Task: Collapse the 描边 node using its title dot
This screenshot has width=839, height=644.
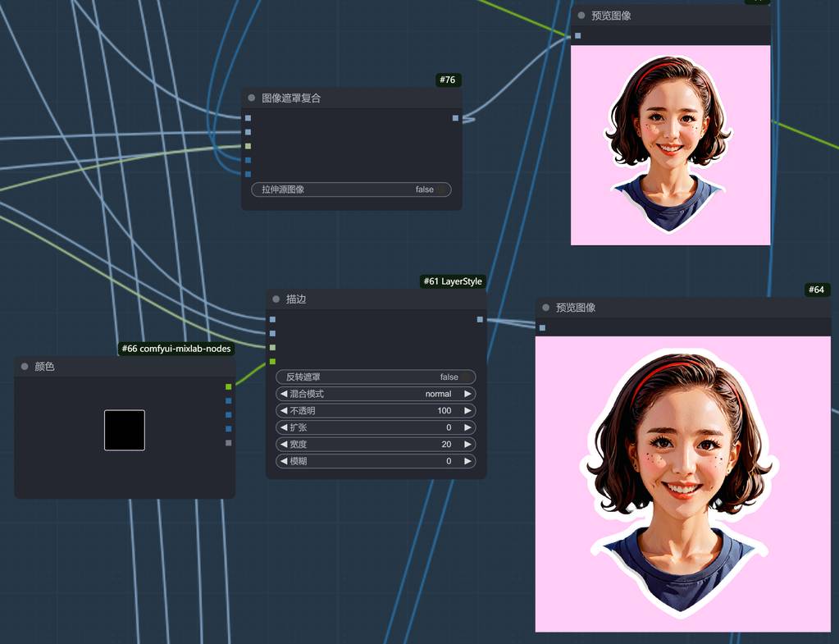Action: click(276, 299)
